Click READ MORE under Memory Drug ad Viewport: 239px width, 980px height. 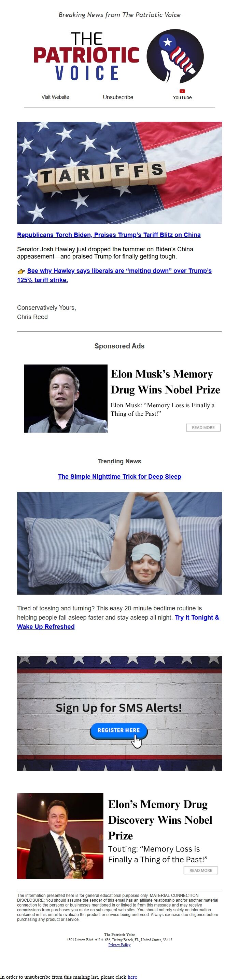[x=203, y=428]
